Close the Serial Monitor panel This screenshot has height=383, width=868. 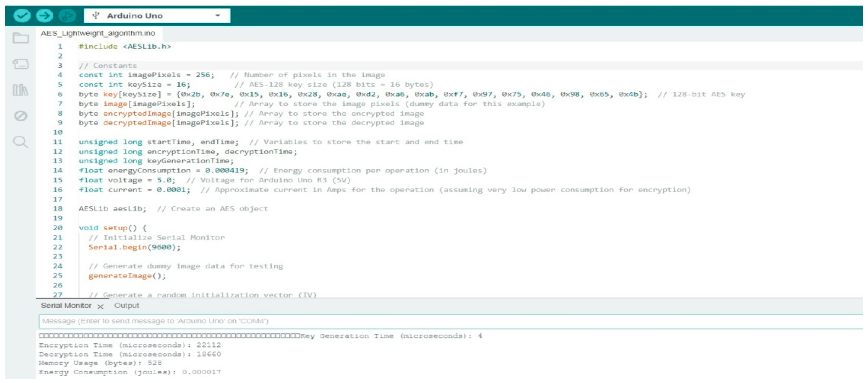coord(100,306)
